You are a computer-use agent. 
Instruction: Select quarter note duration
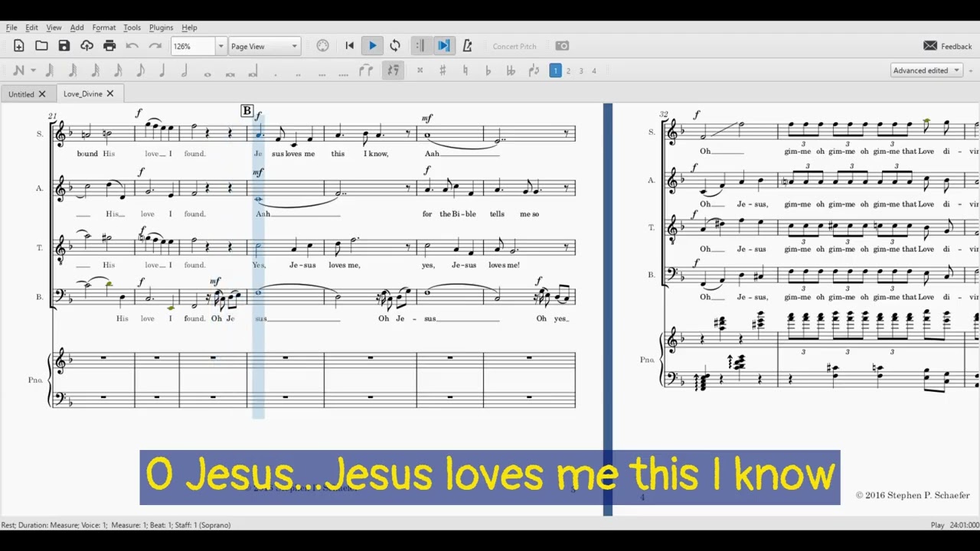pos(162,70)
